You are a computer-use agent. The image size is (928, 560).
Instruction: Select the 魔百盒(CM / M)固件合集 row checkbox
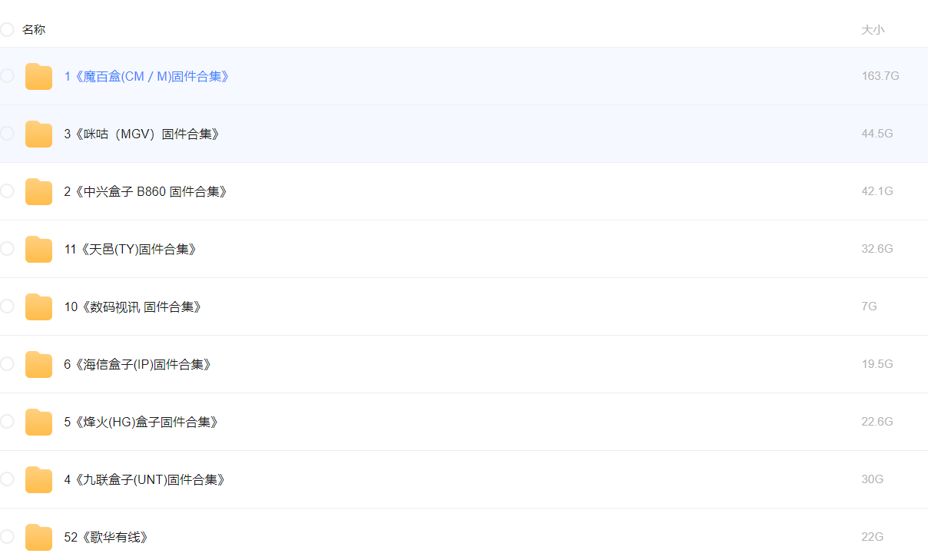point(6,75)
